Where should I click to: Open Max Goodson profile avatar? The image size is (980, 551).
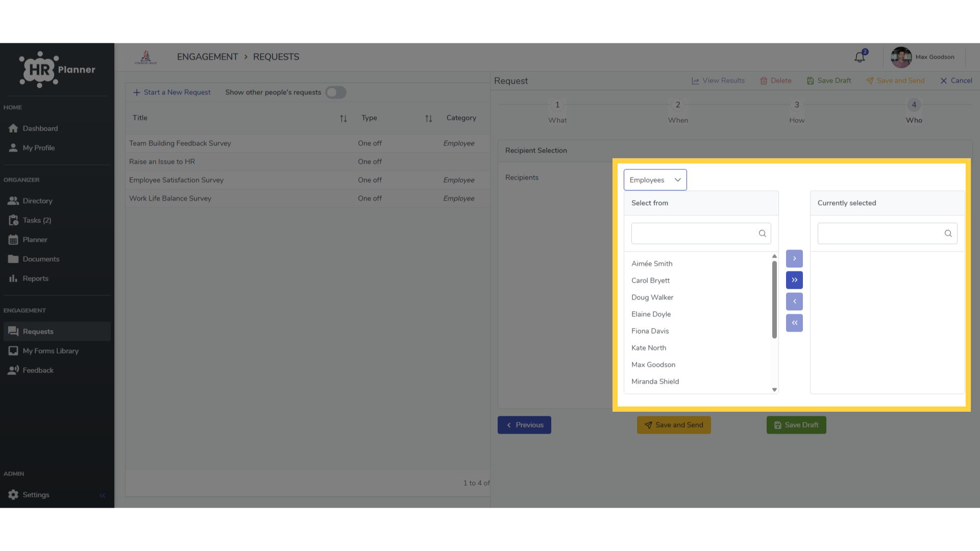tap(901, 57)
